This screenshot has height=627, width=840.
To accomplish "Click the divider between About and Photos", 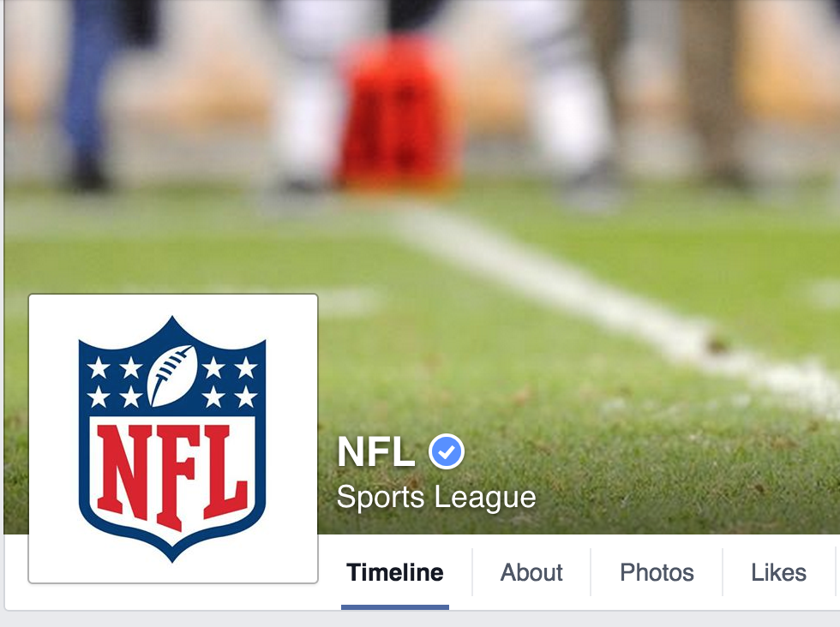I will [x=591, y=572].
